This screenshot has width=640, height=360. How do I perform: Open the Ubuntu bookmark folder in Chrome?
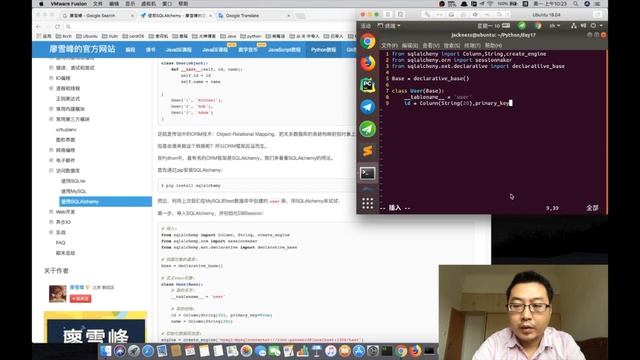[87, 36]
